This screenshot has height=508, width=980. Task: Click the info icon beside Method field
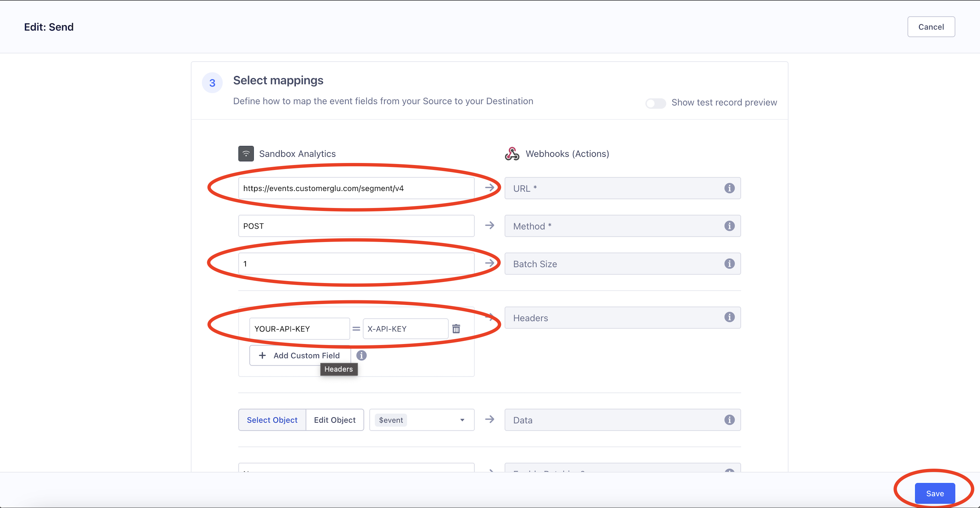729,226
